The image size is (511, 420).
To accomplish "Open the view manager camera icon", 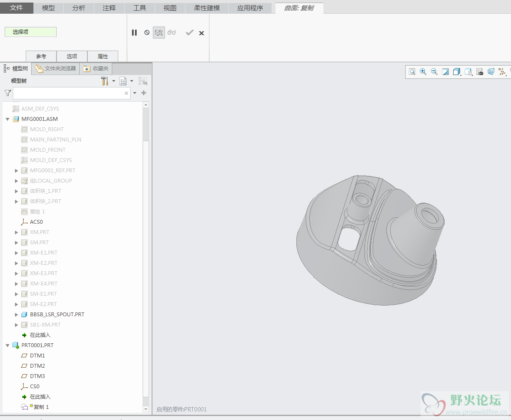I will (480, 72).
